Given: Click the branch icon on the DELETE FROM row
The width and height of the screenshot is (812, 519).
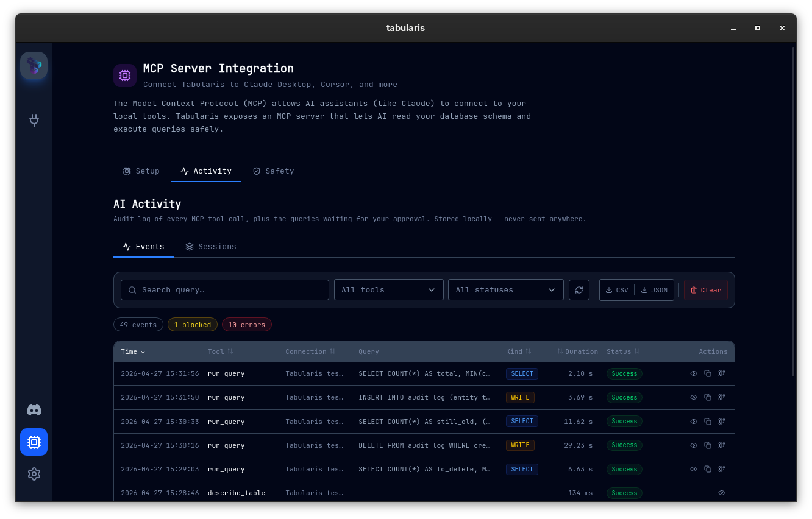Looking at the screenshot, I should point(722,445).
